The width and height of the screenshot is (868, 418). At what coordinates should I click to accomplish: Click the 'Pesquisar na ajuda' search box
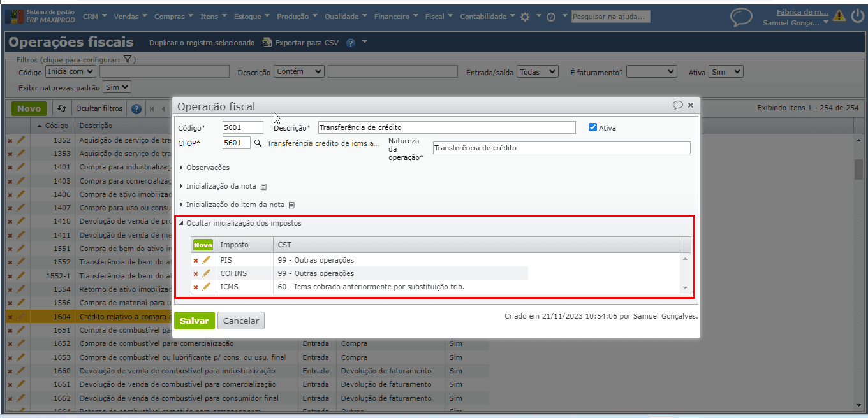611,17
